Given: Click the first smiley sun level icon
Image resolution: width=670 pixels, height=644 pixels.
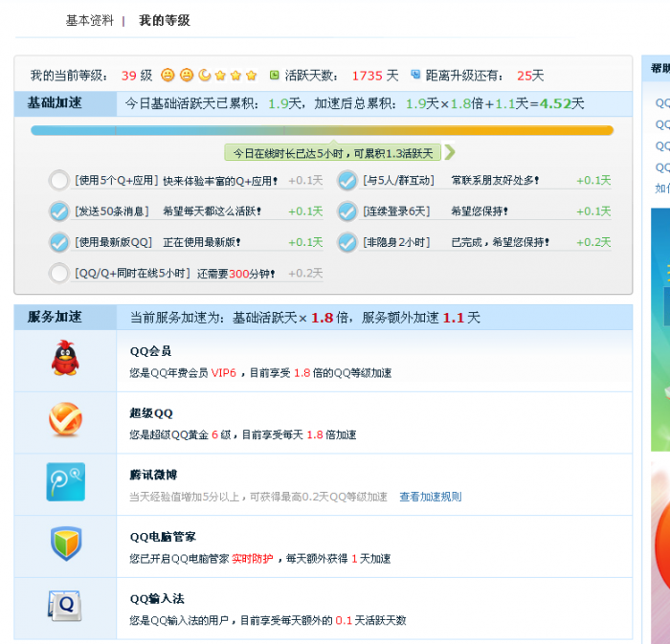Looking at the screenshot, I should tap(167, 76).
